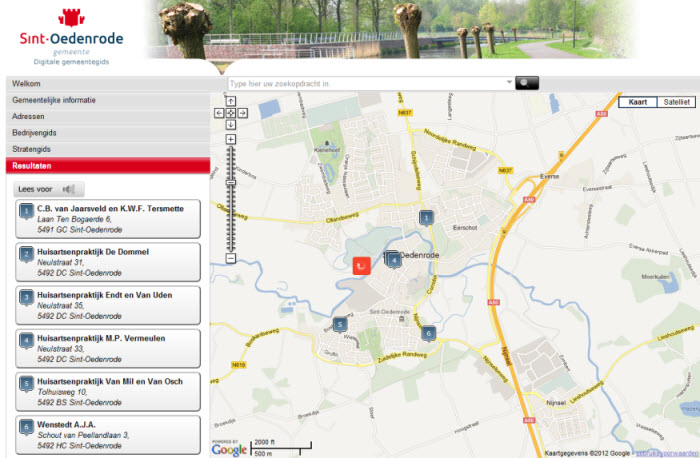700x458 pixels.
Task: Switch map to Satelliet view
Action: pyautogui.click(x=677, y=103)
